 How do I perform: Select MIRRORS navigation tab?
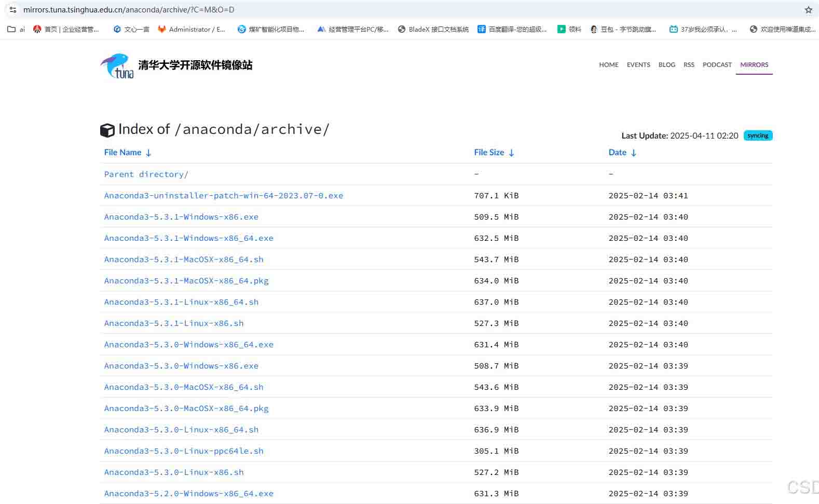(754, 65)
